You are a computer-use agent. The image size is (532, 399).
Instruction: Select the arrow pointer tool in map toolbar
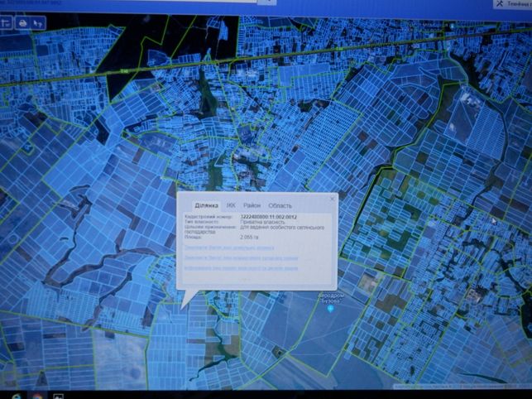[x=38, y=23]
